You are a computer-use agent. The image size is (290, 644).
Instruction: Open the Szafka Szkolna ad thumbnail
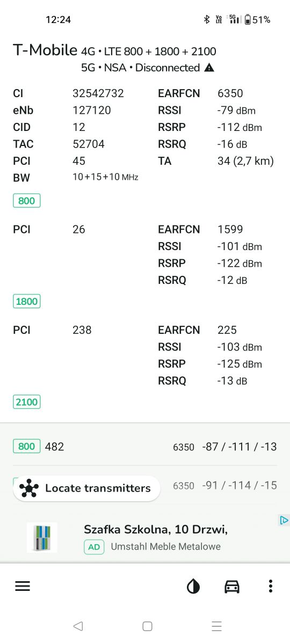click(x=42, y=537)
